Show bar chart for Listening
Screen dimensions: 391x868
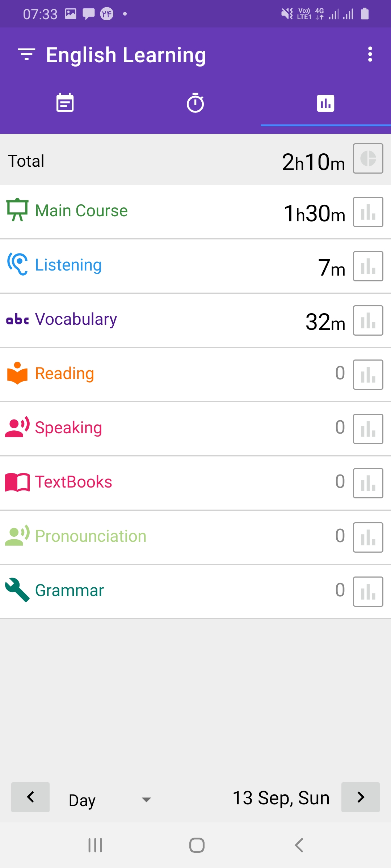click(368, 266)
